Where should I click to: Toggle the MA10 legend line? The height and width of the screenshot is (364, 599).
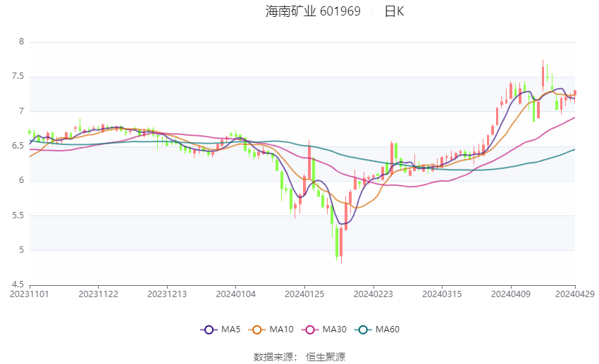(271, 330)
